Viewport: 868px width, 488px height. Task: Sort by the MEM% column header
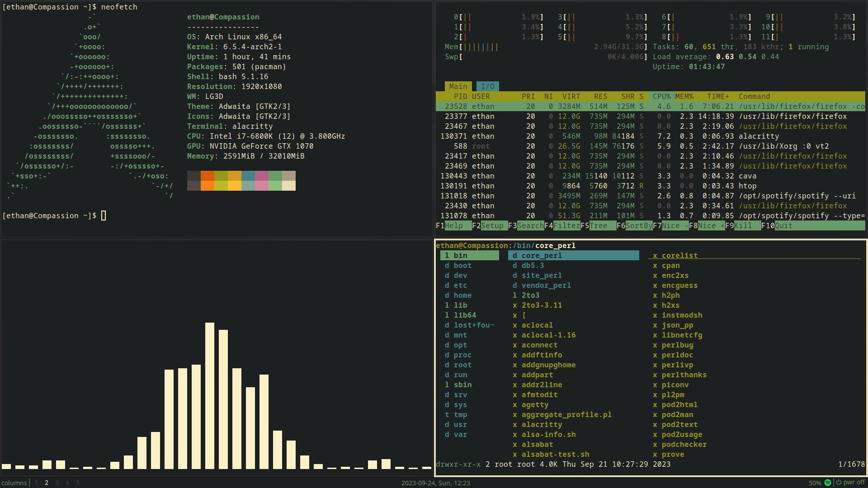click(x=684, y=96)
